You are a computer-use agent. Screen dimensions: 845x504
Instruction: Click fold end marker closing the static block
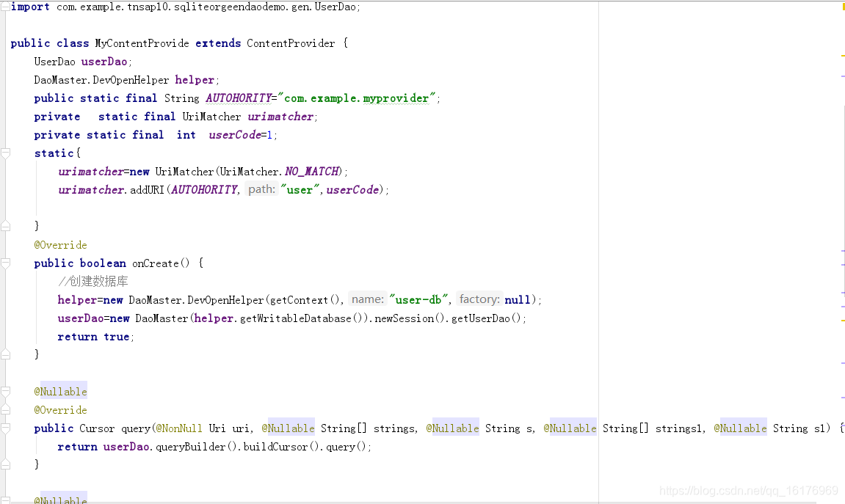point(5,226)
